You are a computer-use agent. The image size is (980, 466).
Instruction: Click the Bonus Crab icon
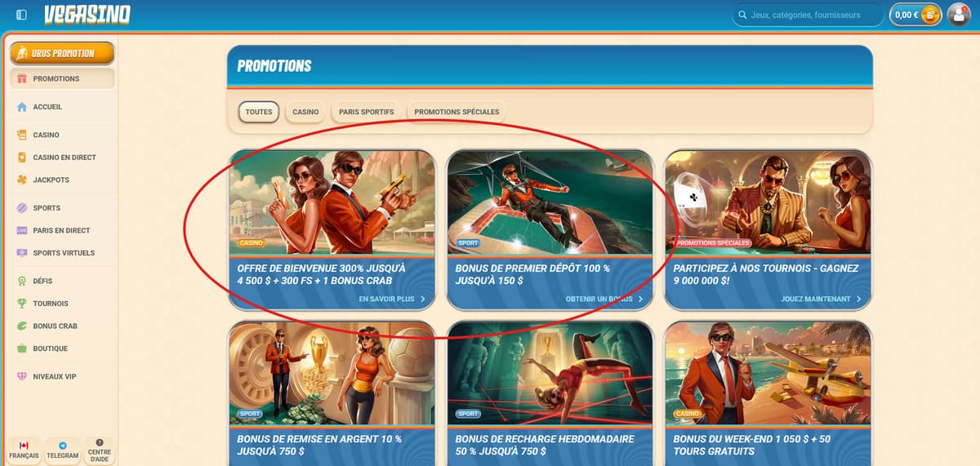point(22,326)
